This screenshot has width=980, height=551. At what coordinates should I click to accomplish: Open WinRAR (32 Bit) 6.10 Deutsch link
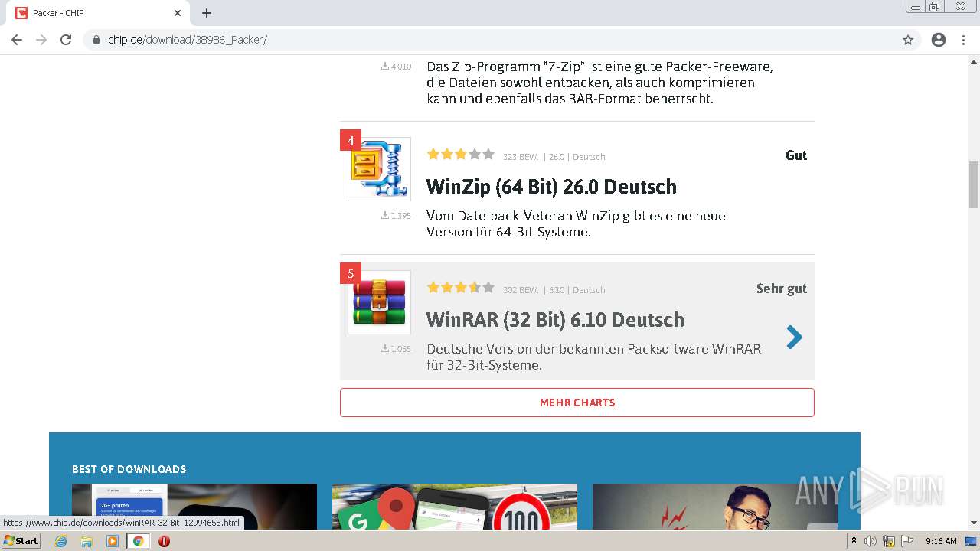pos(555,320)
